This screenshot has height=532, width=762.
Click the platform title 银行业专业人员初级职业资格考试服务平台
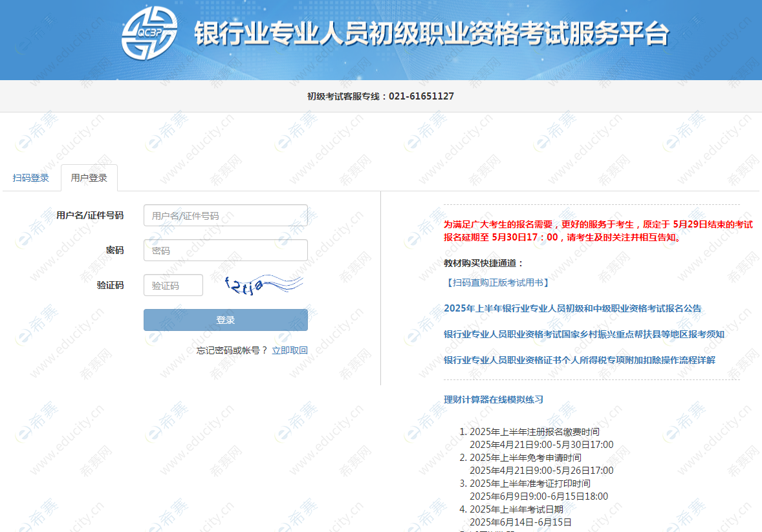[x=431, y=34]
